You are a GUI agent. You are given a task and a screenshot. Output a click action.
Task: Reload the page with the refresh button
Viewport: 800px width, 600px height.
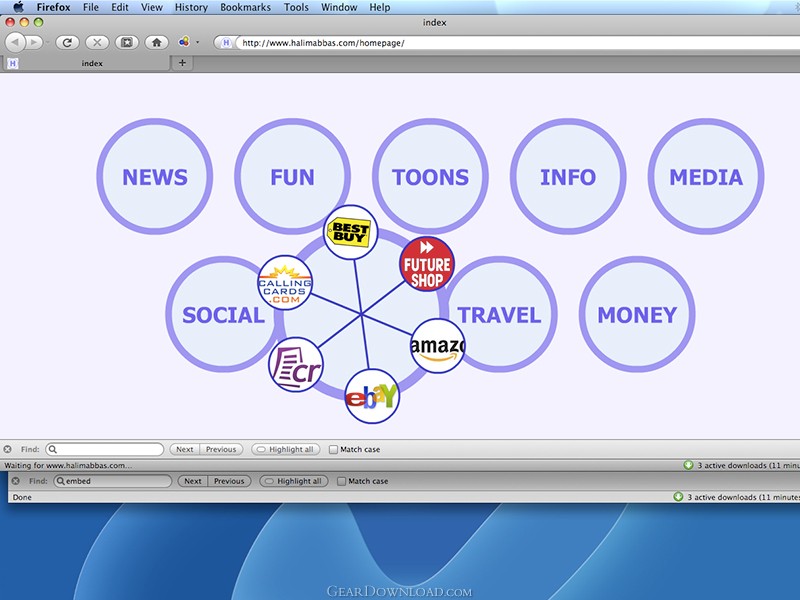67,42
